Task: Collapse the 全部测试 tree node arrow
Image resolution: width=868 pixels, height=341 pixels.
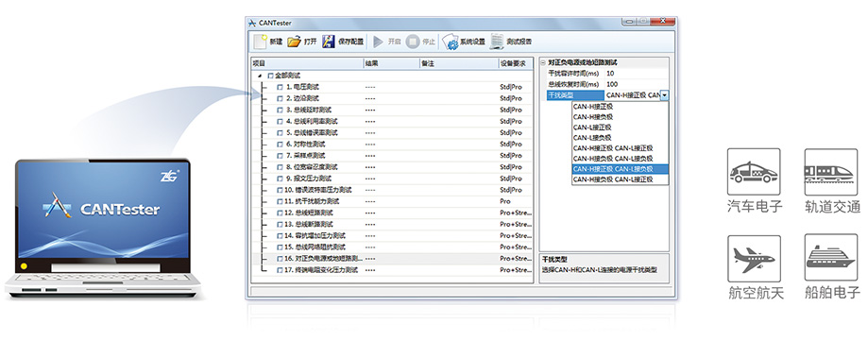Action: tap(260, 76)
